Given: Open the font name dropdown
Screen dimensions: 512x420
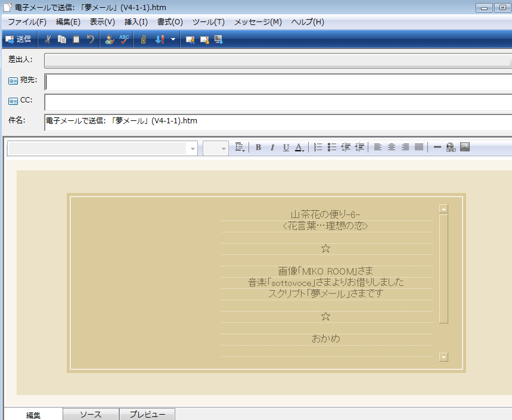Looking at the screenshot, I should click(192, 148).
